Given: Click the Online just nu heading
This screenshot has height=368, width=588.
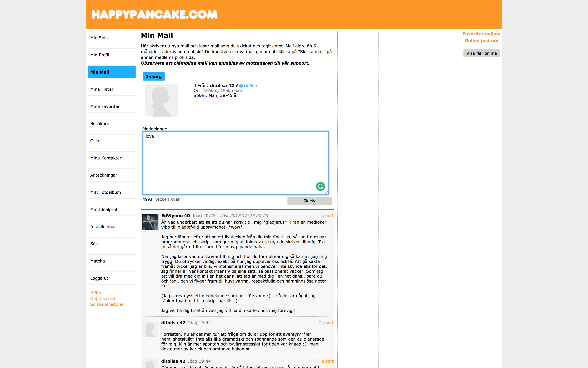Looking at the screenshot, I should coord(481,41).
